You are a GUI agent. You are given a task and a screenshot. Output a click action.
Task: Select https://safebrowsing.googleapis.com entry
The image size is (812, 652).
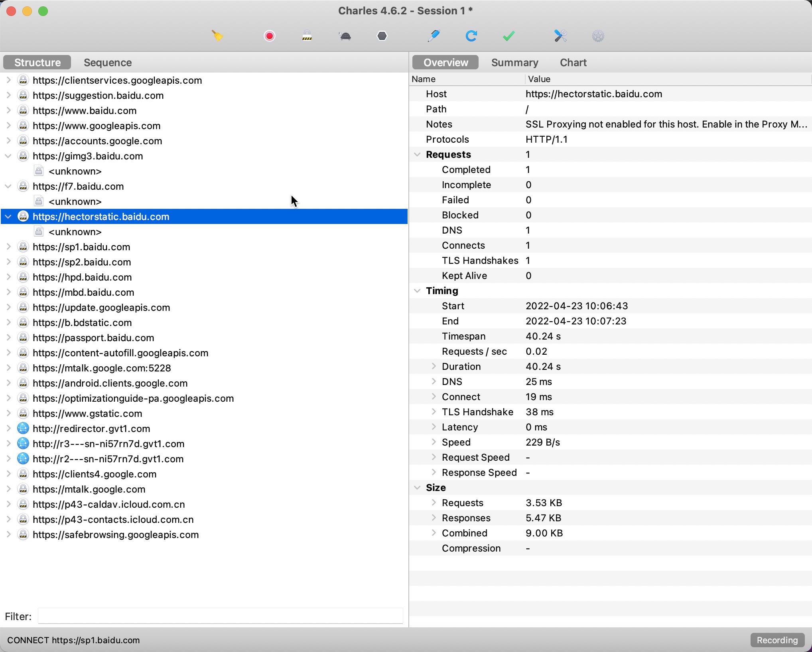coord(116,534)
